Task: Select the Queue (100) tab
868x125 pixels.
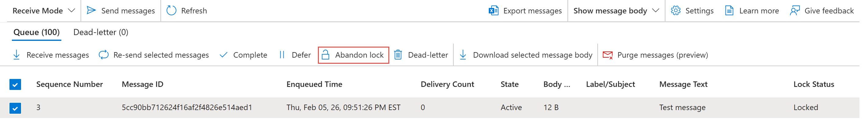Action: 36,32
